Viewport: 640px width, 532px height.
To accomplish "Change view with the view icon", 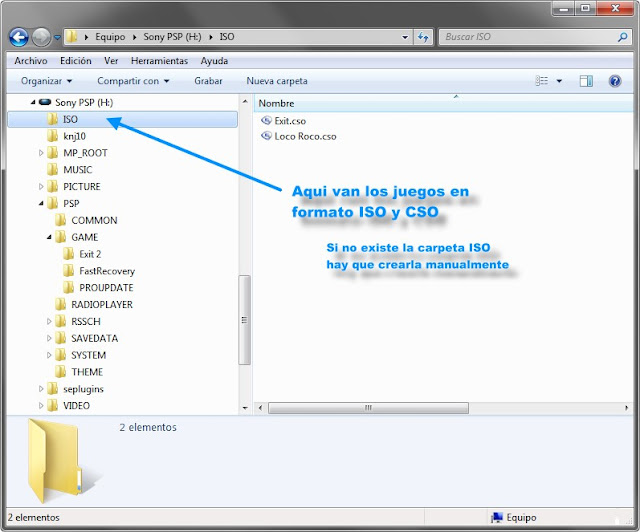I will pyautogui.click(x=542, y=81).
